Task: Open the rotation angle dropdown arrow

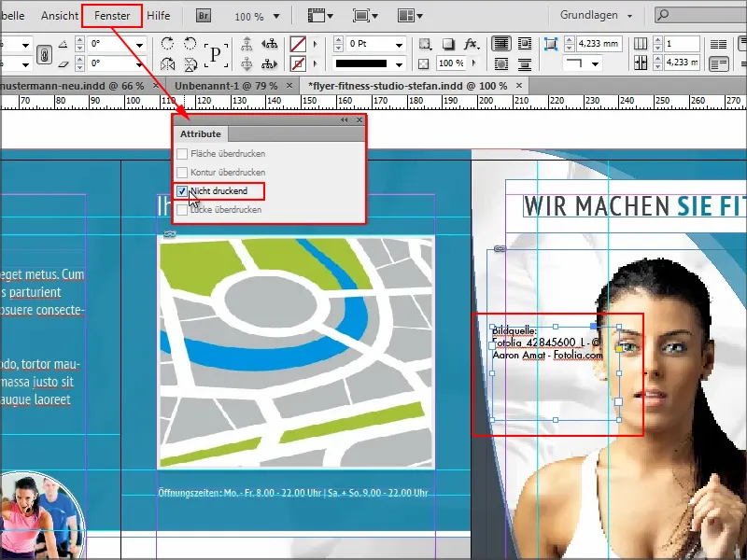Action: click(139, 45)
